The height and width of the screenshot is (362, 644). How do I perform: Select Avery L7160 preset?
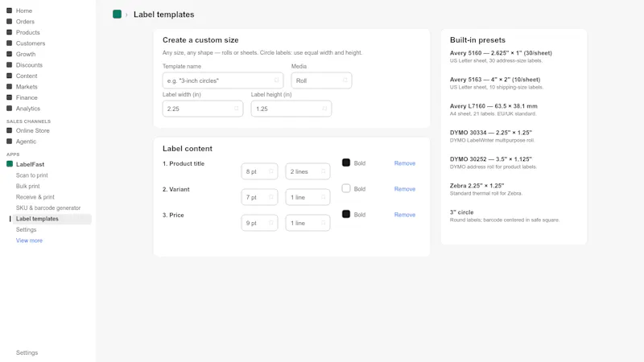[493, 109]
